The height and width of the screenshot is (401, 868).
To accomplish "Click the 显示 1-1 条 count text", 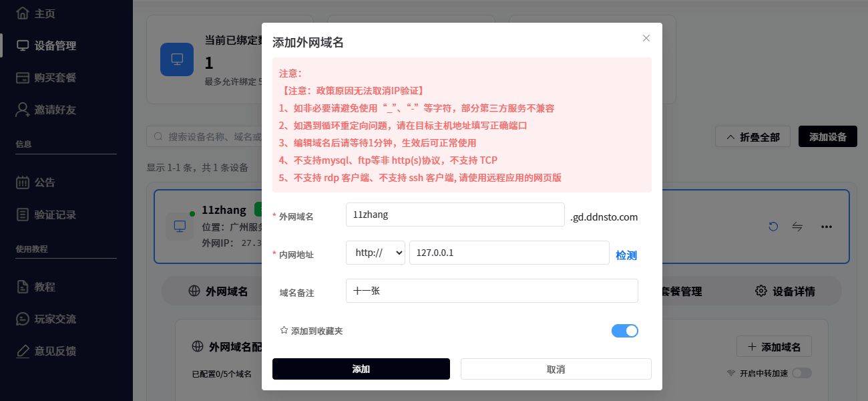I will [197, 167].
